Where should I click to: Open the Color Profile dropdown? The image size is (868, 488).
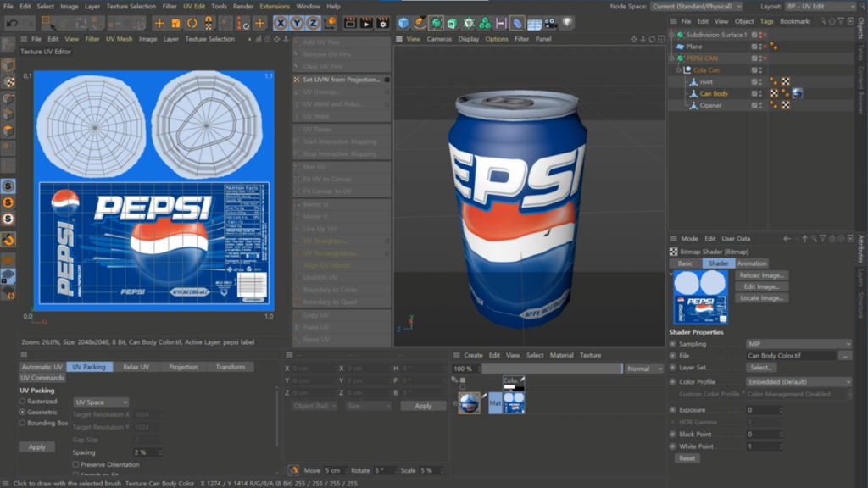(798, 382)
